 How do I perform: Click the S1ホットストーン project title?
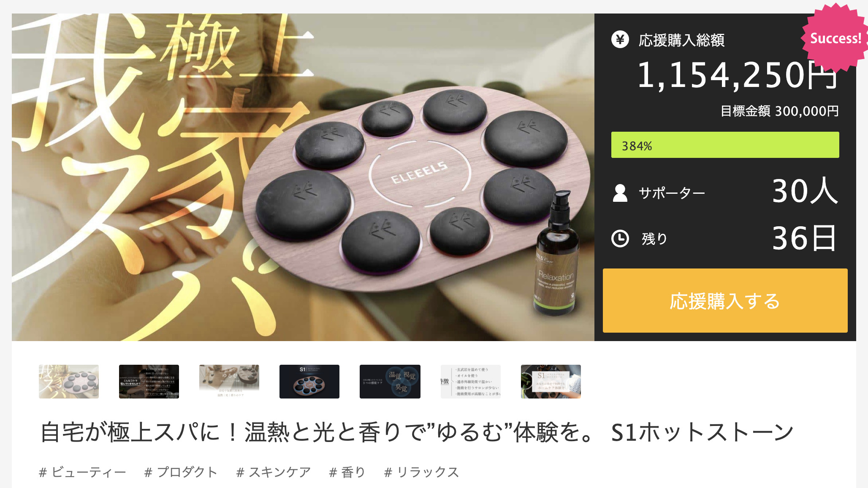click(417, 432)
